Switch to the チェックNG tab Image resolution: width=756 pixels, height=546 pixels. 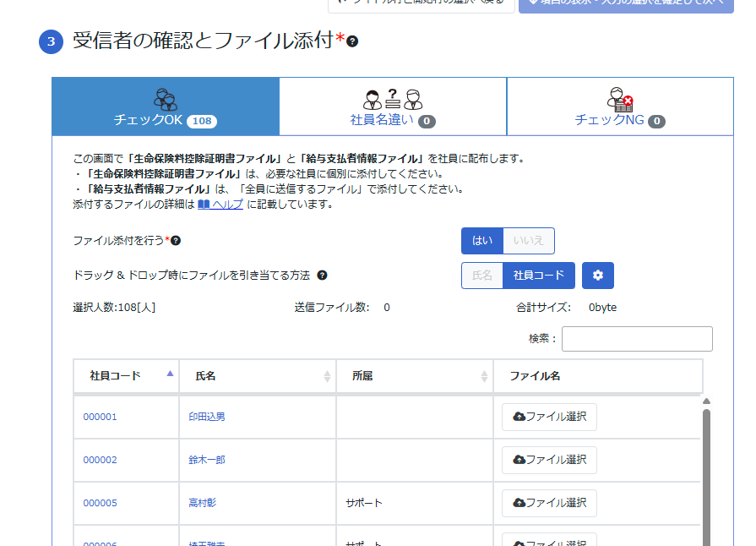pos(620,107)
